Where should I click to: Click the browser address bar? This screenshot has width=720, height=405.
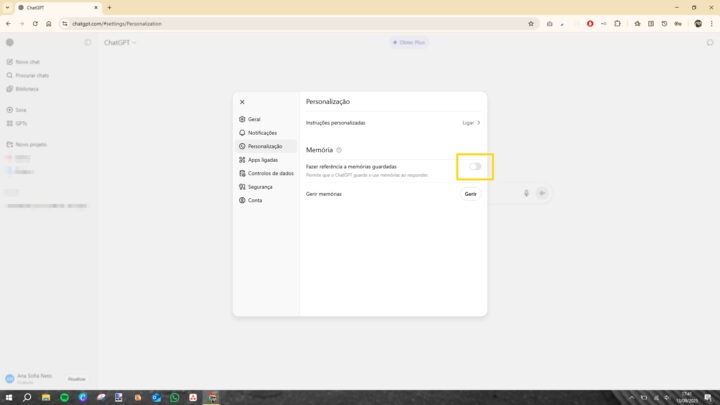click(300, 24)
